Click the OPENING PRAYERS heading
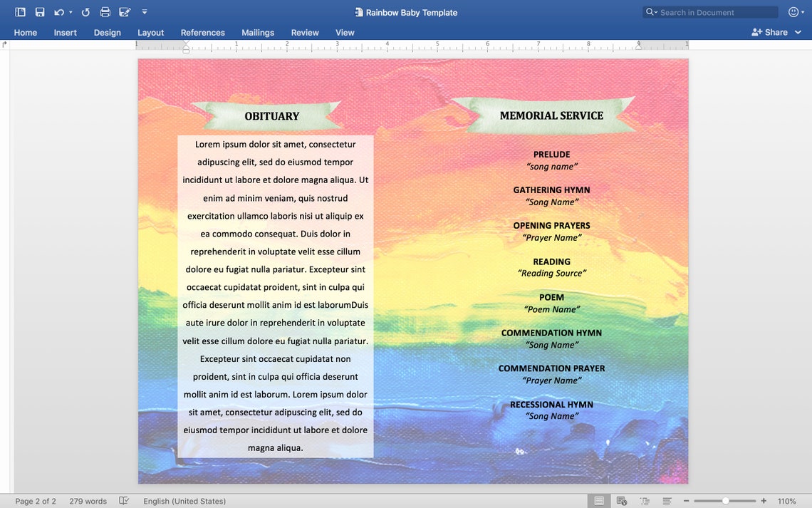This screenshot has height=508, width=812. pyautogui.click(x=551, y=226)
